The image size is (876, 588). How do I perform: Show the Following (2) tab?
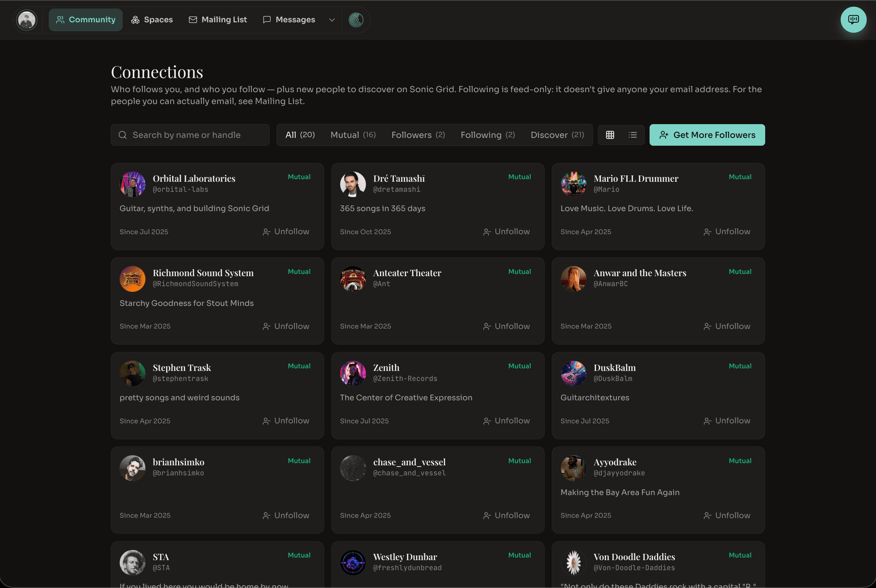pyautogui.click(x=488, y=135)
